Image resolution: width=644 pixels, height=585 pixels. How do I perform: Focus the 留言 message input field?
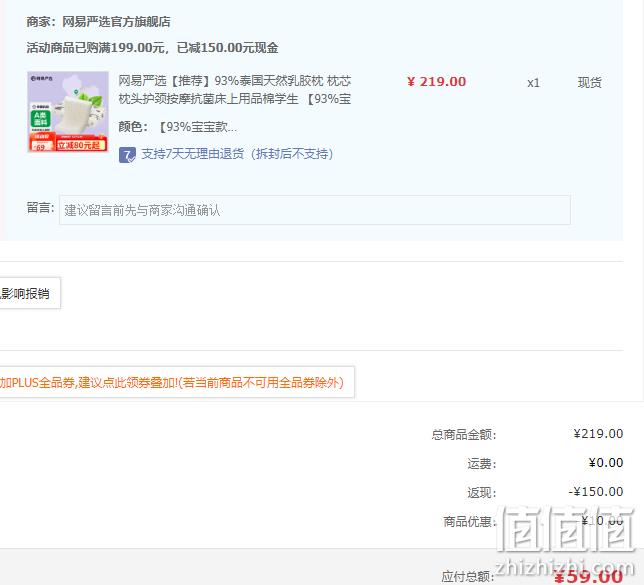pyautogui.click(x=315, y=210)
